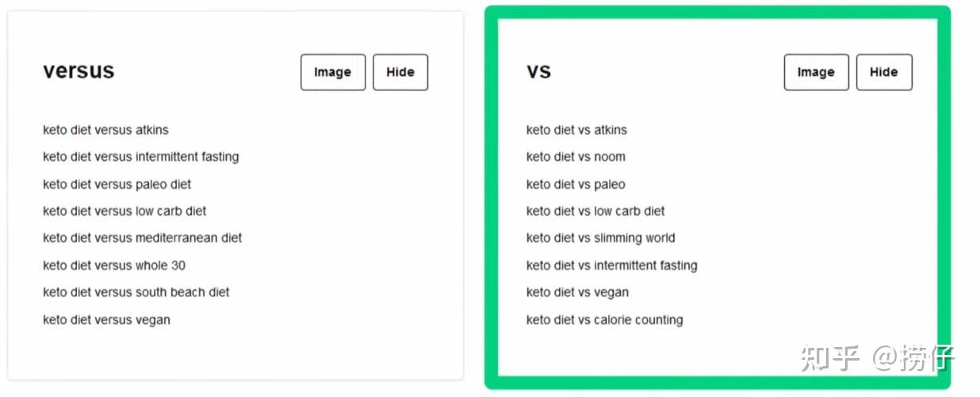
Task: Click 'keto diet vs slimming world'
Action: tap(600, 238)
